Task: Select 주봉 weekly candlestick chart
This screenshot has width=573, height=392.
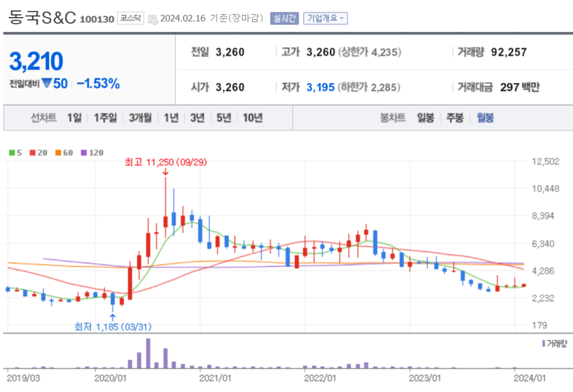Action: tap(455, 117)
